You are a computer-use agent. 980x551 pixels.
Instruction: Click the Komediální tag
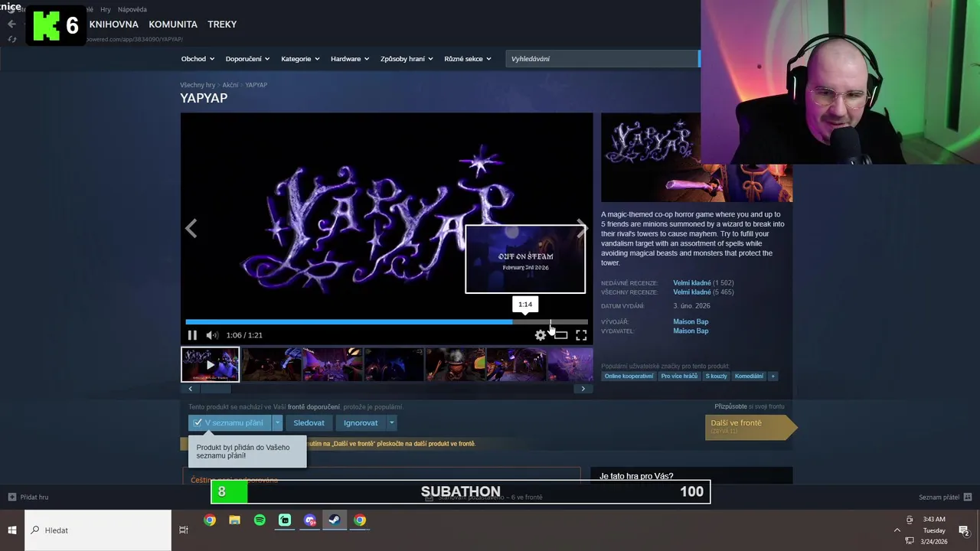pos(749,377)
